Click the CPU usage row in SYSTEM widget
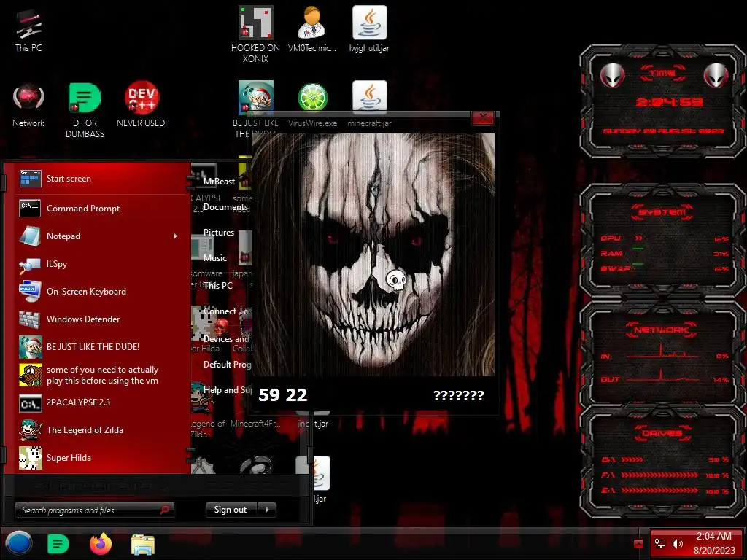The height and width of the screenshot is (560, 747). click(x=665, y=238)
